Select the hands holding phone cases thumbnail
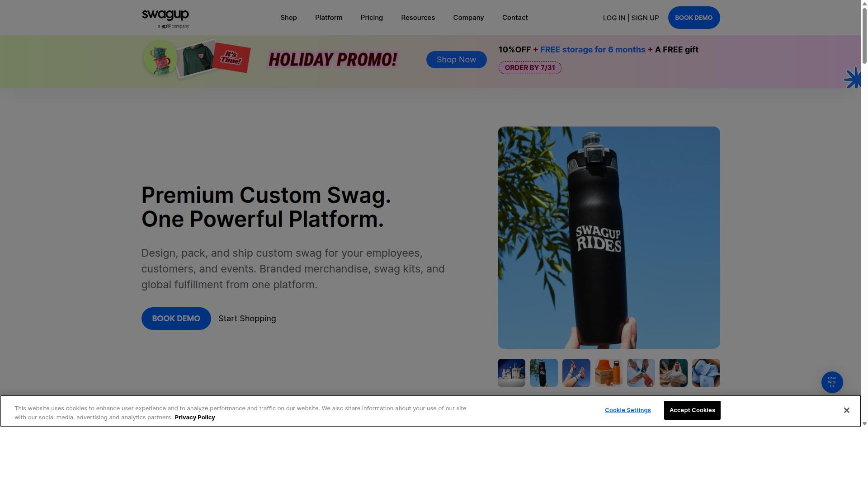This screenshot has height=488, width=868. click(641, 373)
